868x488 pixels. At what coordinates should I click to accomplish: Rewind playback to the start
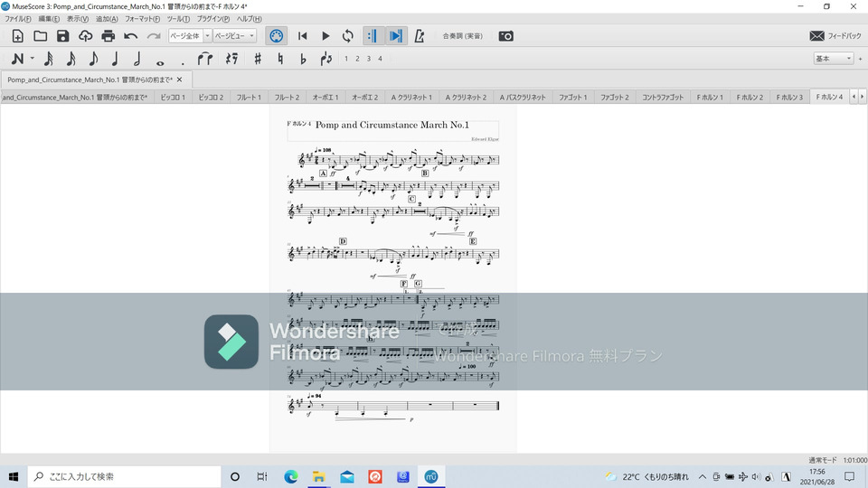pyautogui.click(x=302, y=36)
